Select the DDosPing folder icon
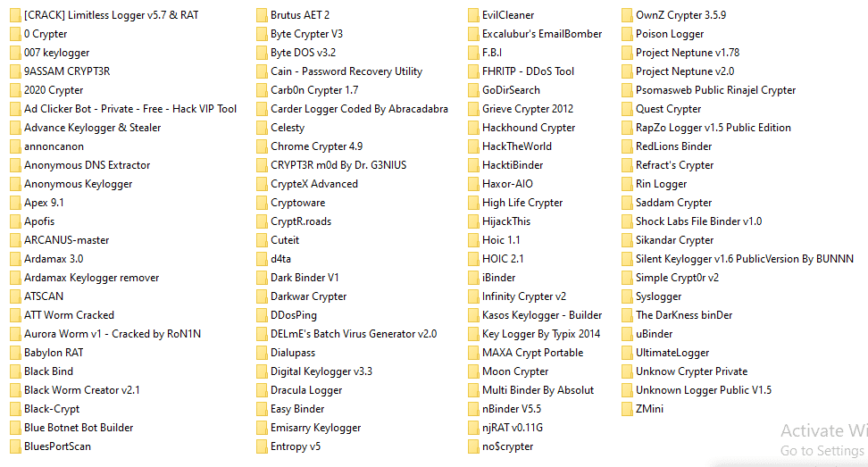Viewport: 868px width, 467px height. pos(262,315)
